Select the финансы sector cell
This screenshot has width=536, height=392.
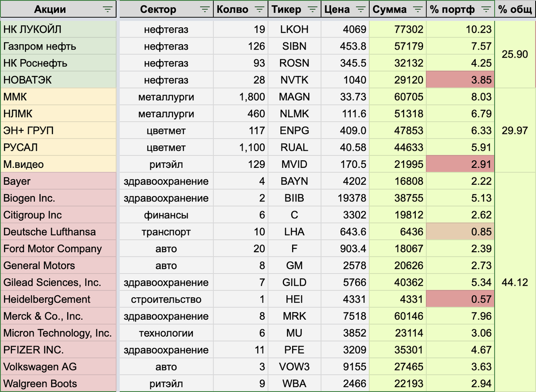(166, 215)
